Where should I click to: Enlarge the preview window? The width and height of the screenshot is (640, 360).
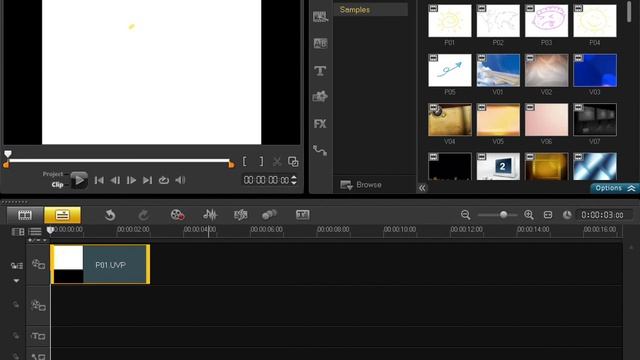(293, 162)
